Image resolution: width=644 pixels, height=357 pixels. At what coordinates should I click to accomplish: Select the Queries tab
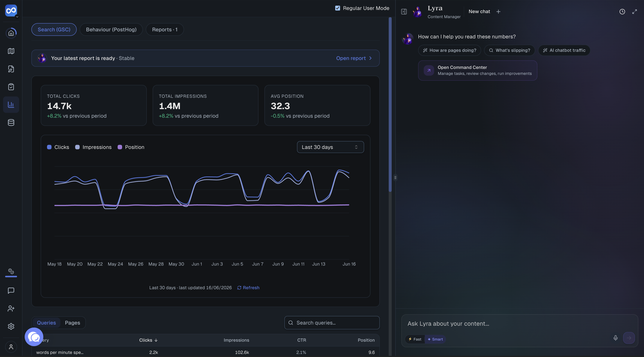coord(47,323)
